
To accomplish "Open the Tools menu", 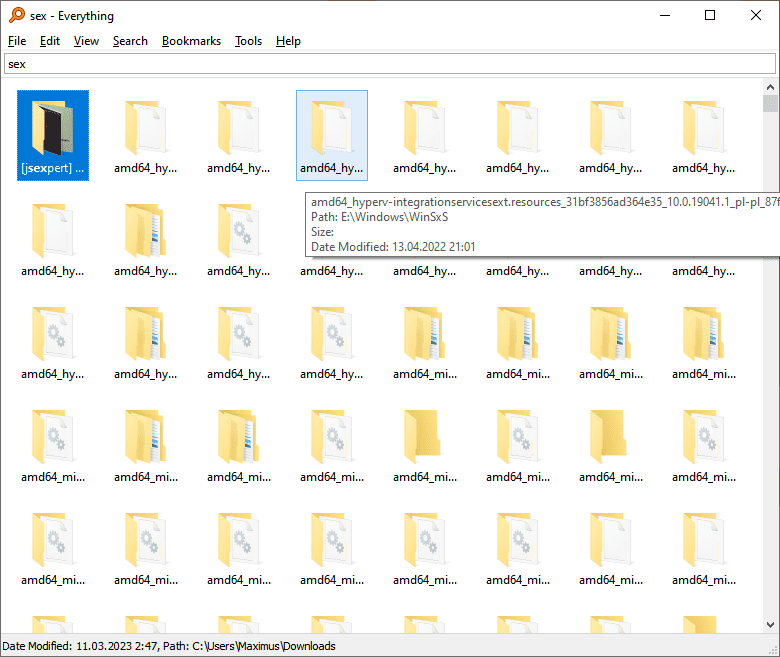I will click(x=248, y=41).
